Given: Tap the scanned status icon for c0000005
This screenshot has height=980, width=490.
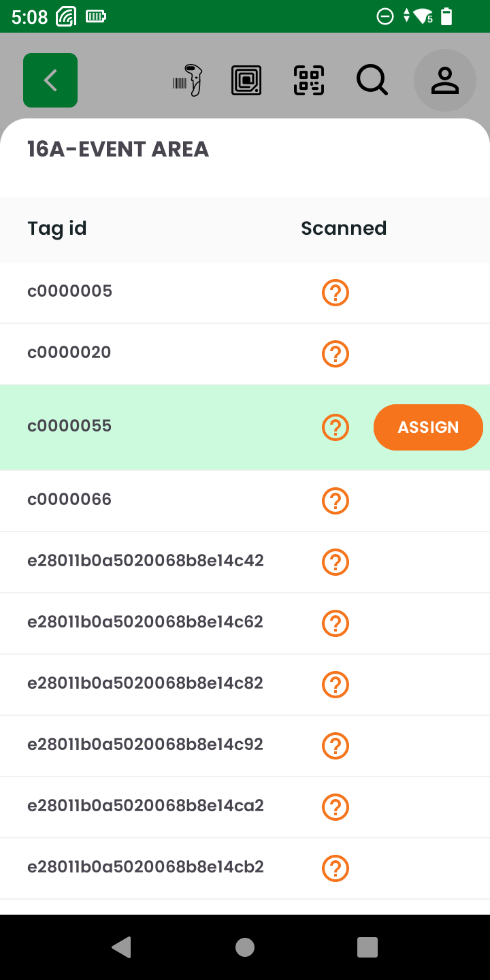Looking at the screenshot, I should point(335,293).
